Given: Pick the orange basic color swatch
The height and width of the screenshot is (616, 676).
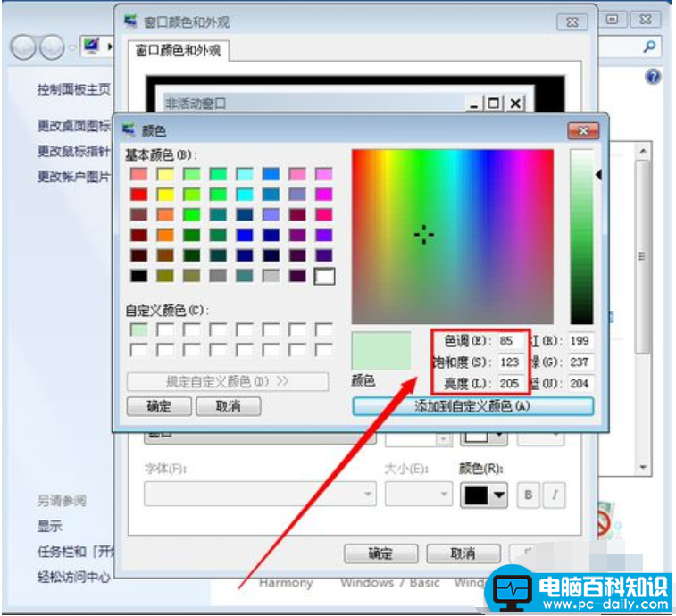Looking at the screenshot, I should pyautogui.click(x=165, y=235).
